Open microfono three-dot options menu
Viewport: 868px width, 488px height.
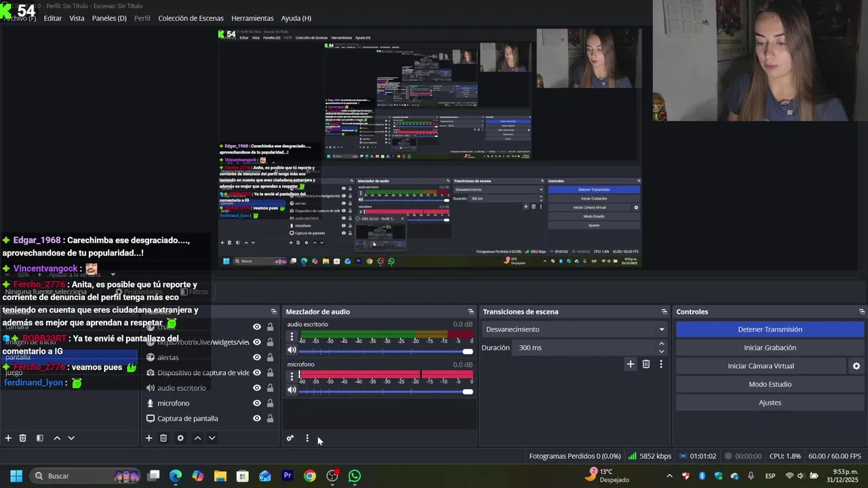point(292,376)
